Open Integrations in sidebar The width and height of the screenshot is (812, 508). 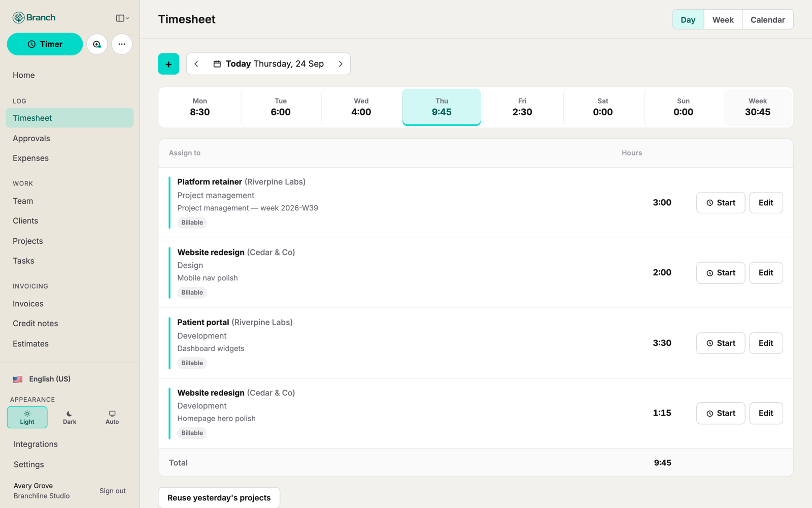pyautogui.click(x=70, y=444)
